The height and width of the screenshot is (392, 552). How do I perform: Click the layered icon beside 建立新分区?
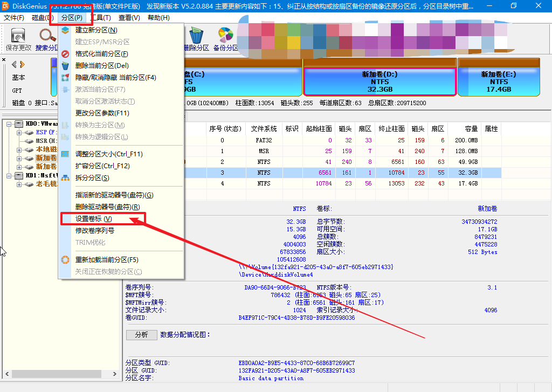point(65,30)
